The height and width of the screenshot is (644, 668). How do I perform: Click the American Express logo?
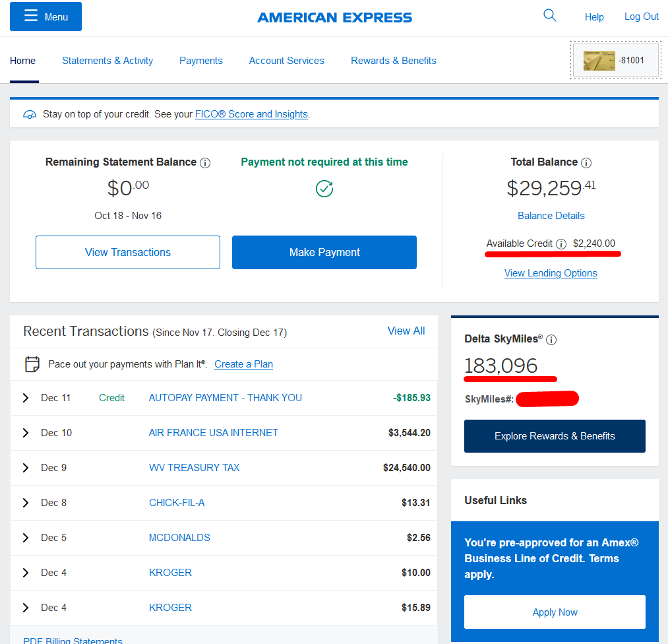[335, 17]
